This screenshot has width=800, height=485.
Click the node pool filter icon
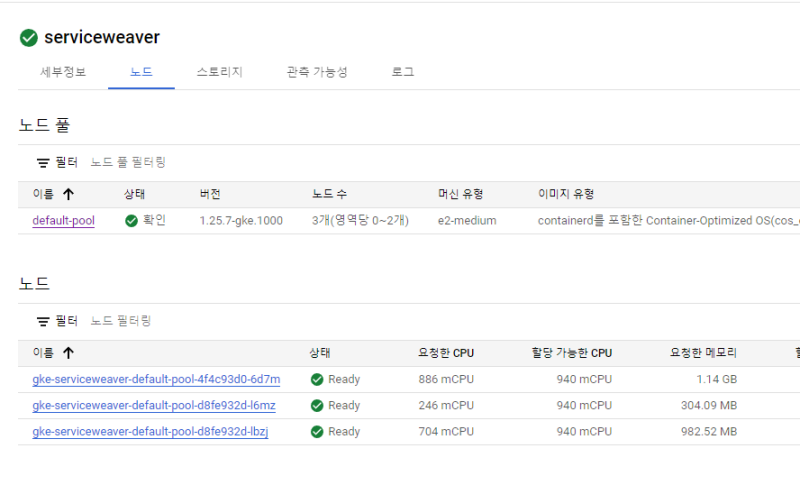[x=43, y=162]
